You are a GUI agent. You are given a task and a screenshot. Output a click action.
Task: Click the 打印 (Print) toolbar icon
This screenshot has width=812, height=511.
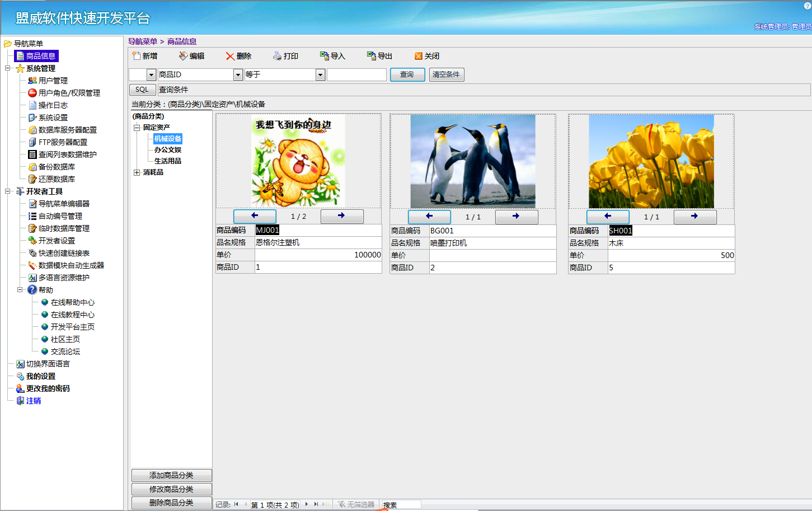(277, 56)
